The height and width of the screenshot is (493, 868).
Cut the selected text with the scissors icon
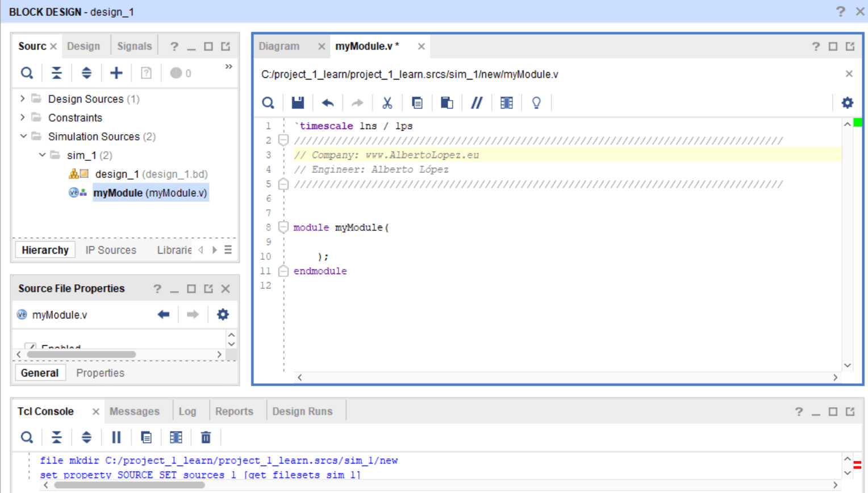pyautogui.click(x=387, y=103)
